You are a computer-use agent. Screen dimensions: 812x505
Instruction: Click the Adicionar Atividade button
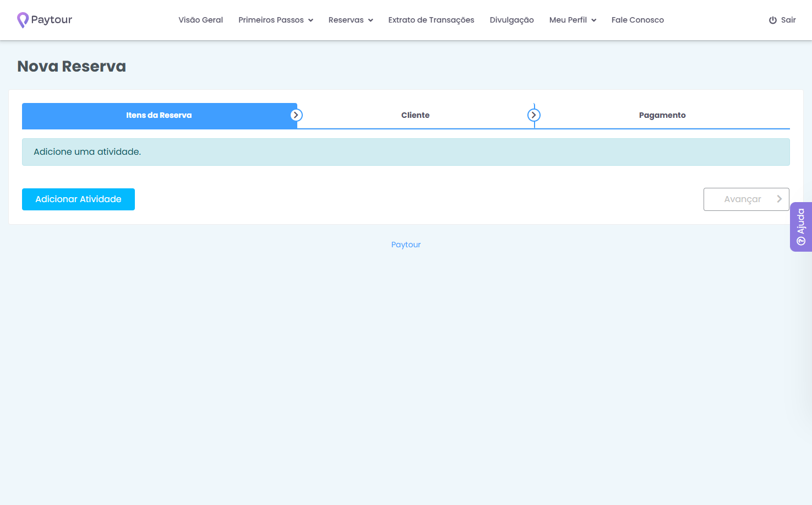78,199
